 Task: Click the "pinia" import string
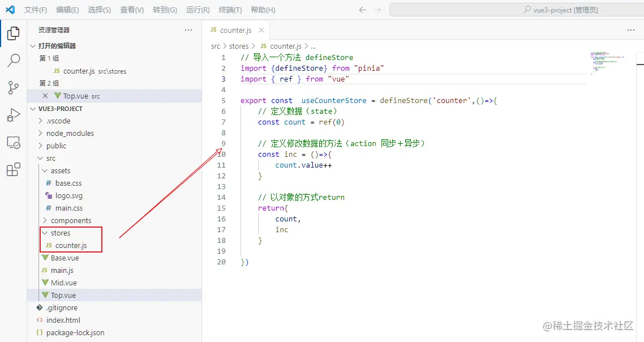tap(369, 68)
